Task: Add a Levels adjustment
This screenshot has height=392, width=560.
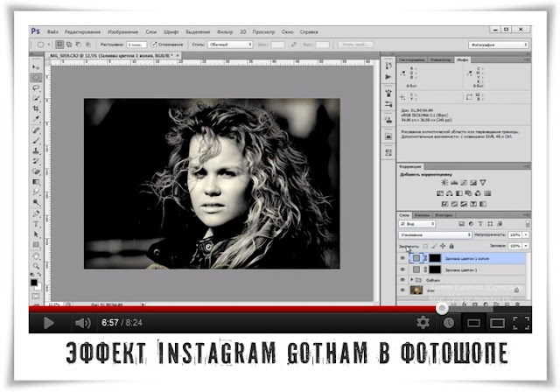Action: (x=454, y=182)
